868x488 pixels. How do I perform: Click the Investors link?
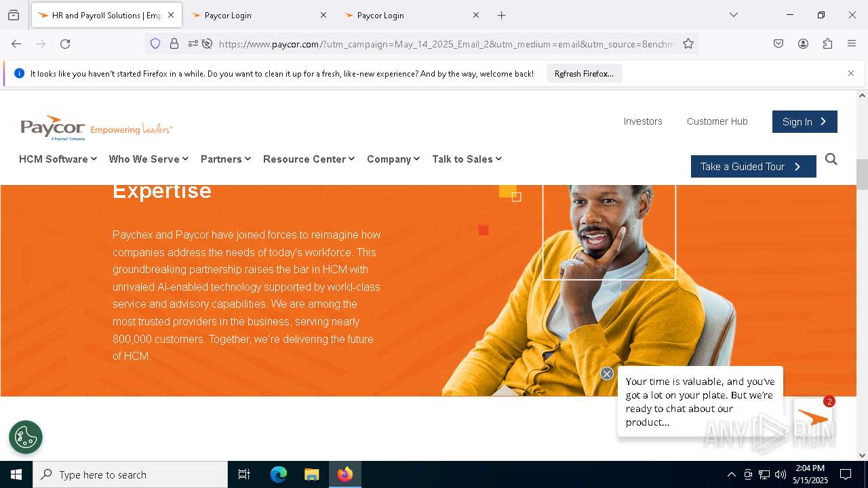click(x=643, y=121)
